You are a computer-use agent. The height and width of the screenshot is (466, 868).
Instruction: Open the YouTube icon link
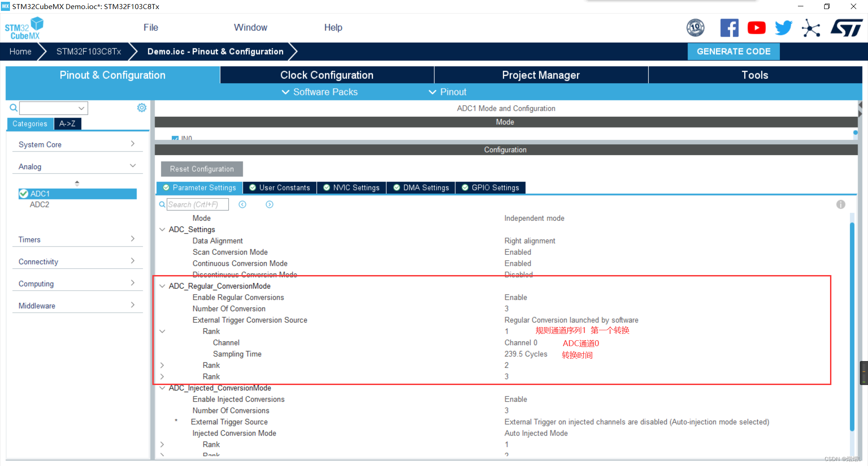coord(756,28)
